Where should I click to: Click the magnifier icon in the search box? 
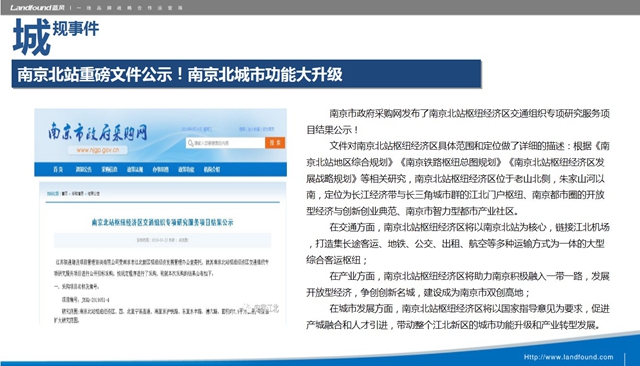(x=191, y=143)
